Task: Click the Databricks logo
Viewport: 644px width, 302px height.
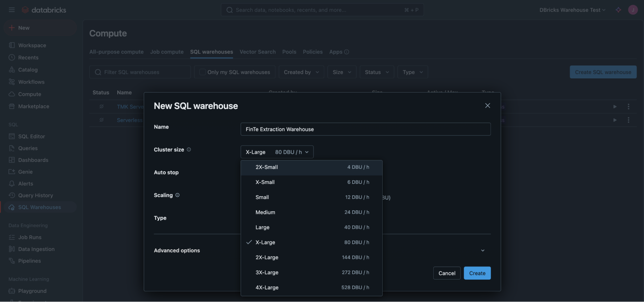Action: 44,10
